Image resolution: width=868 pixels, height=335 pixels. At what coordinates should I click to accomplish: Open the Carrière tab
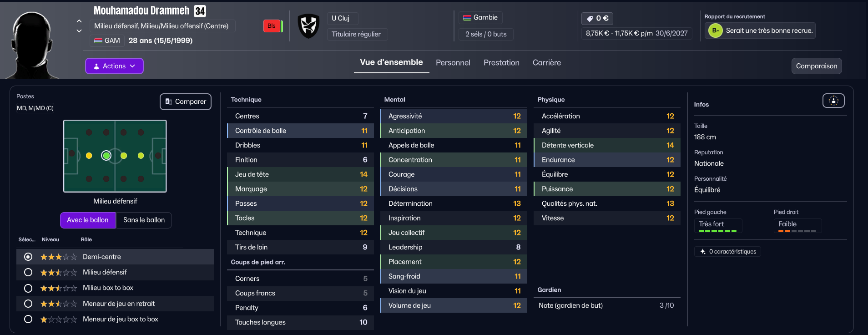(546, 63)
